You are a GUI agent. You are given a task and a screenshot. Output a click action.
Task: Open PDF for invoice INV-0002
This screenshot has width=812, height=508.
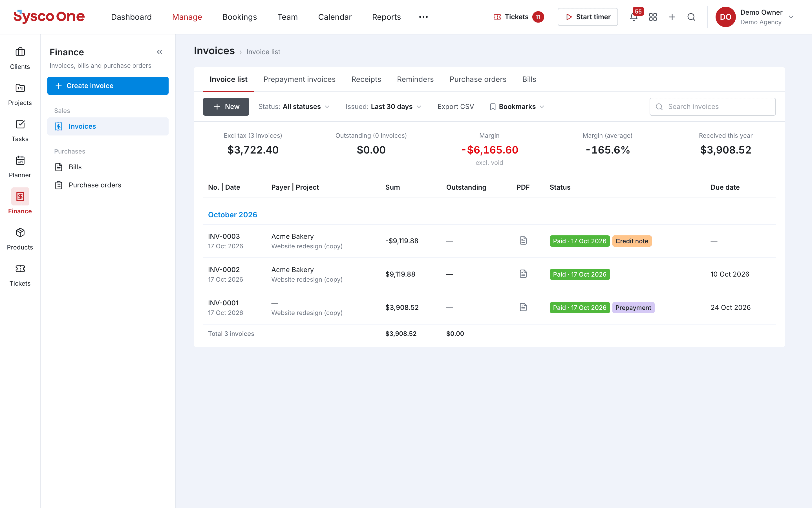[523, 274]
